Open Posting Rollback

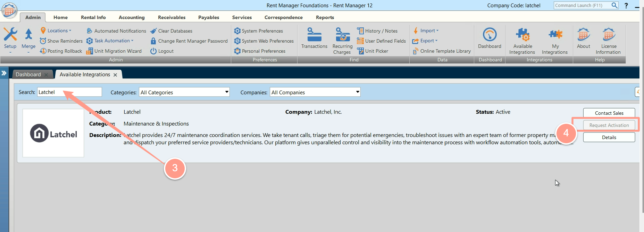pyautogui.click(x=61, y=51)
